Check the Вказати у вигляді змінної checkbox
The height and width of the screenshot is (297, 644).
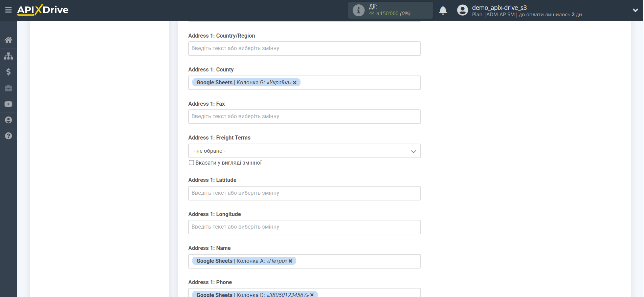pos(191,163)
